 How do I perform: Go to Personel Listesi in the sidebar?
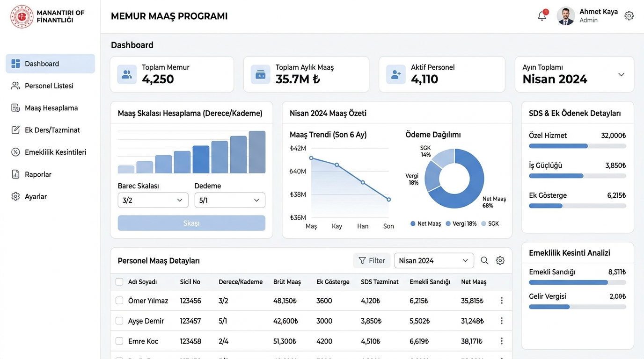[x=50, y=86]
